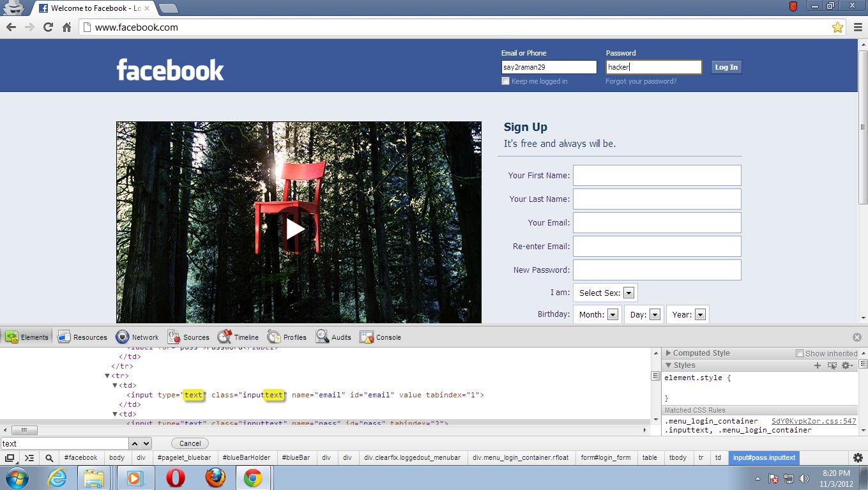The height and width of the screenshot is (490, 868).
Task: Open the Audits panel
Action: coord(334,337)
